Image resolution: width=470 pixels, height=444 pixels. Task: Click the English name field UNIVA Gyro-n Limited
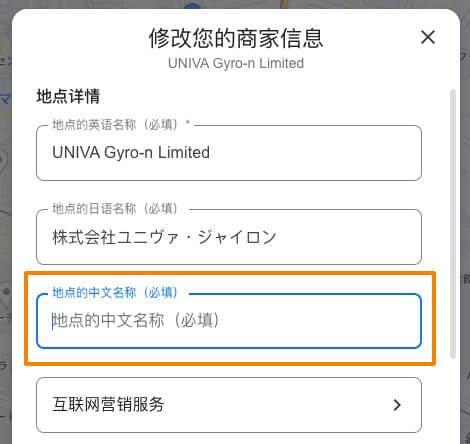229,153
